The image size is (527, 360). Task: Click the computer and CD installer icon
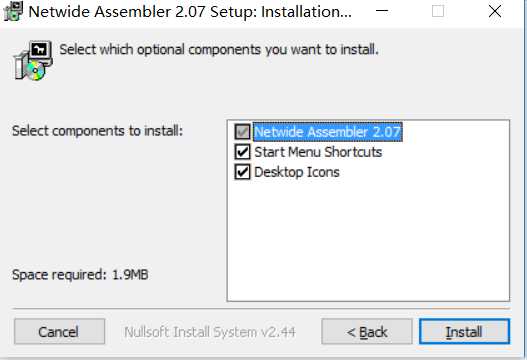tap(33, 61)
